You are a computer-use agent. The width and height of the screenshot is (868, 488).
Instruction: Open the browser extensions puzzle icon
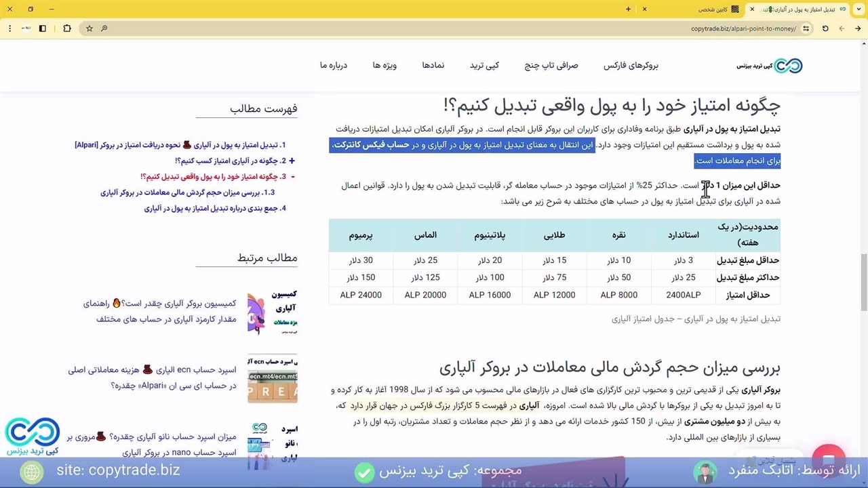(x=66, y=28)
